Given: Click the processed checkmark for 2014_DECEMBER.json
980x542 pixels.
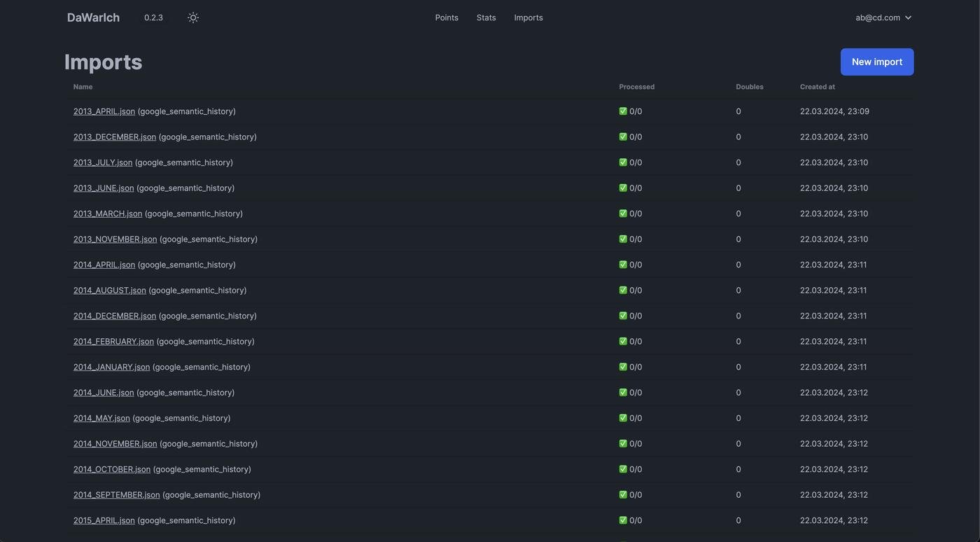Looking at the screenshot, I should coord(623,316).
